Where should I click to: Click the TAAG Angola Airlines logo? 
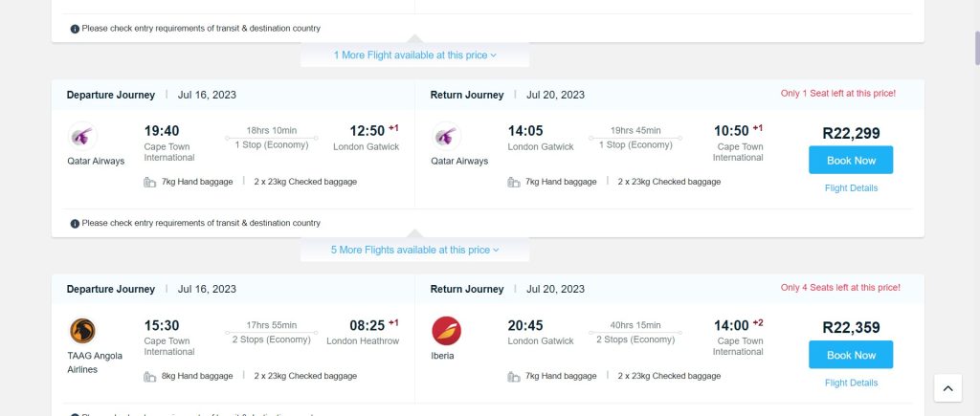point(83,331)
